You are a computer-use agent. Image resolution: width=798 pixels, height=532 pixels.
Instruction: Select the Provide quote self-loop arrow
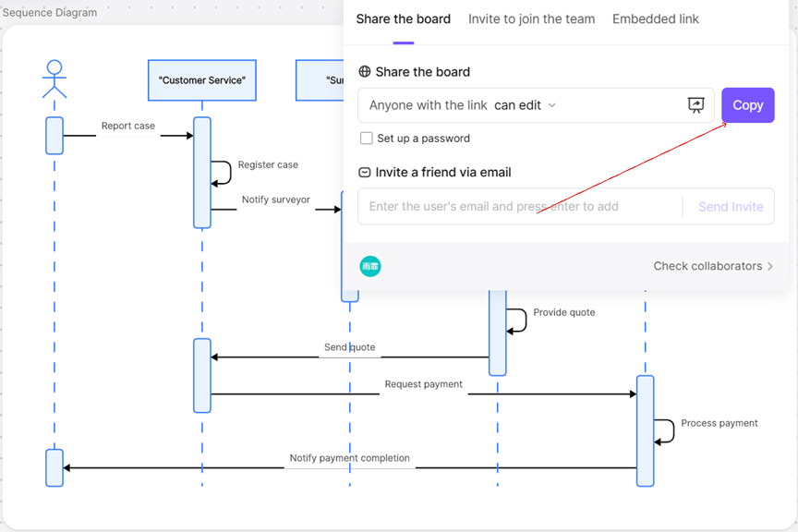click(x=518, y=320)
